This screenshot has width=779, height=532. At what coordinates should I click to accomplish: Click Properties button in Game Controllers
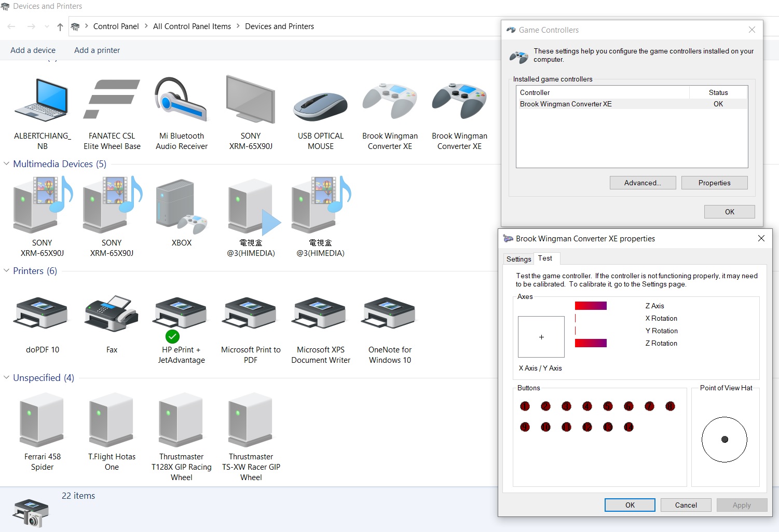click(714, 183)
